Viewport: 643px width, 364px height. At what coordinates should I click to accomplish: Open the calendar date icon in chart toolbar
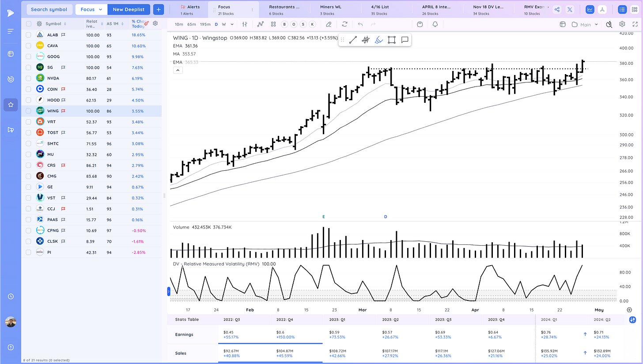(x=420, y=24)
